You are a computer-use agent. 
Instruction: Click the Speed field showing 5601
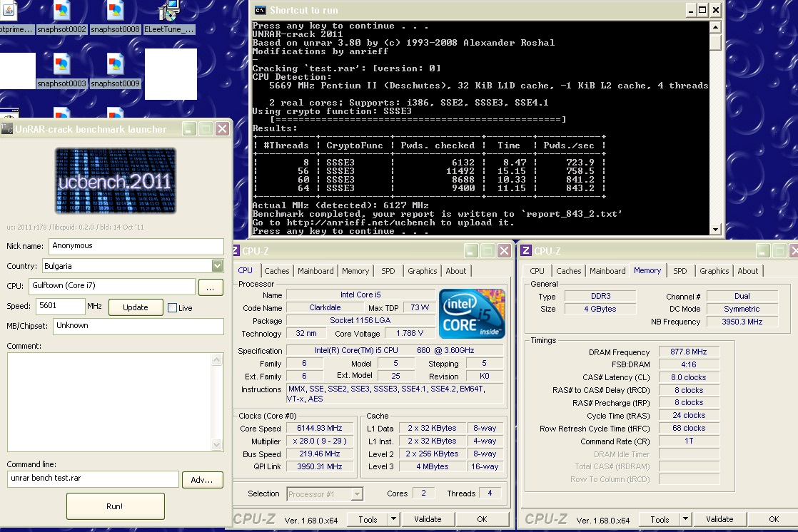pyautogui.click(x=61, y=306)
